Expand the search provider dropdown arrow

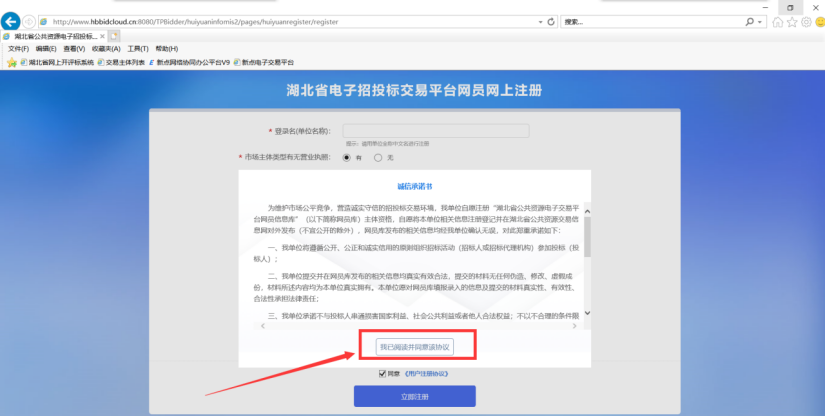762,21
